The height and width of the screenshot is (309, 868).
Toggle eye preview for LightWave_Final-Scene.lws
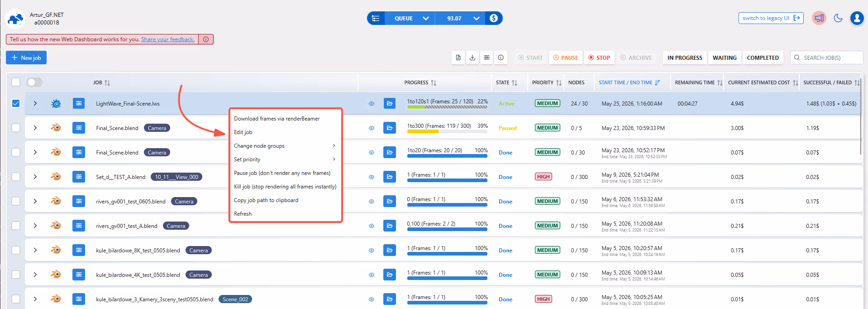coord(372,104)
